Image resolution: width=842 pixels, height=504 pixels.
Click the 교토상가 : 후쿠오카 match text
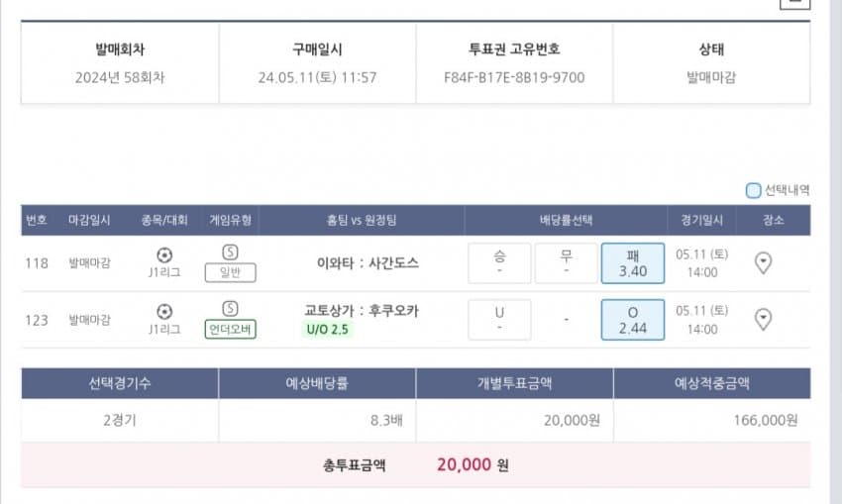point(361,311)
